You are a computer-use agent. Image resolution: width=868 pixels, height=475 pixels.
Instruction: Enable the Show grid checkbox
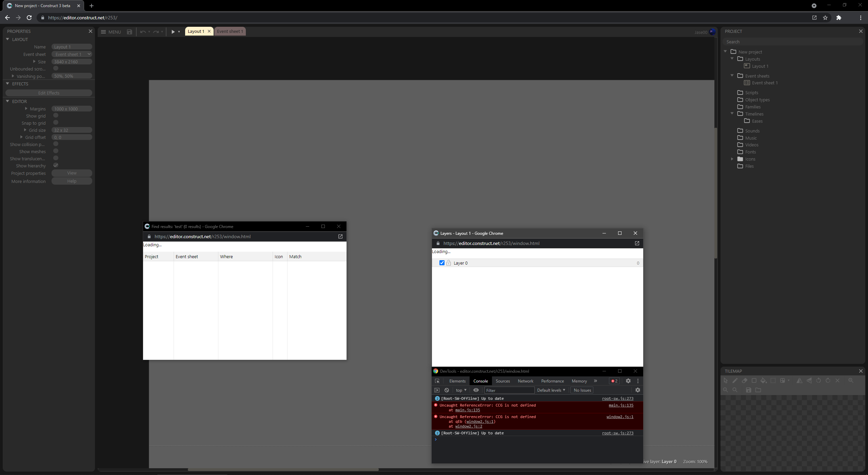pyautogui.click(x=56, y=116)
